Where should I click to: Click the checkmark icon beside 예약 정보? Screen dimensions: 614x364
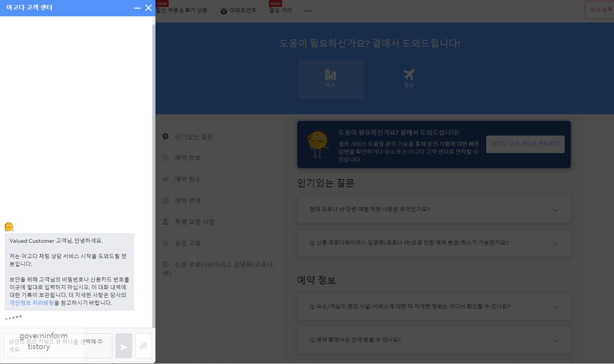[166, 158]
